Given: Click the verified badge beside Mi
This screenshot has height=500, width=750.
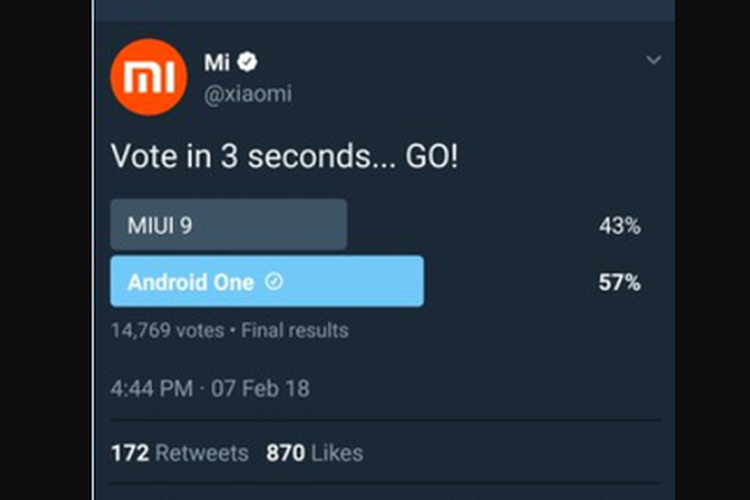Looking at the screenshot, I should (x=248, y=62).
